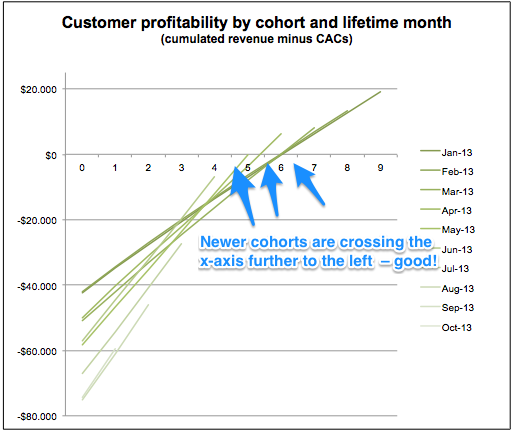
Task: Click the x-axis label 0
Action: (x=82, y=168)
